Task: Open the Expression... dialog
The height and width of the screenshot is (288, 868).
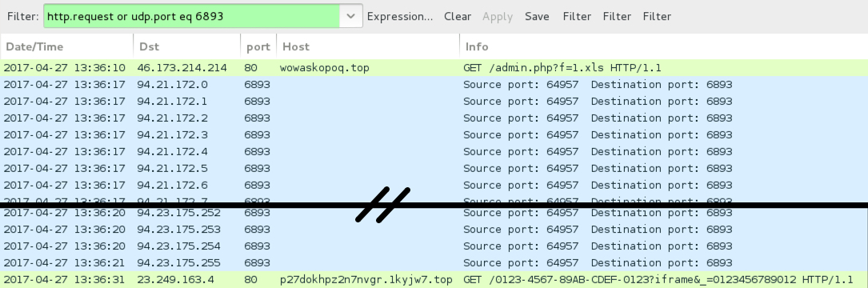Action: click(400, 17)
